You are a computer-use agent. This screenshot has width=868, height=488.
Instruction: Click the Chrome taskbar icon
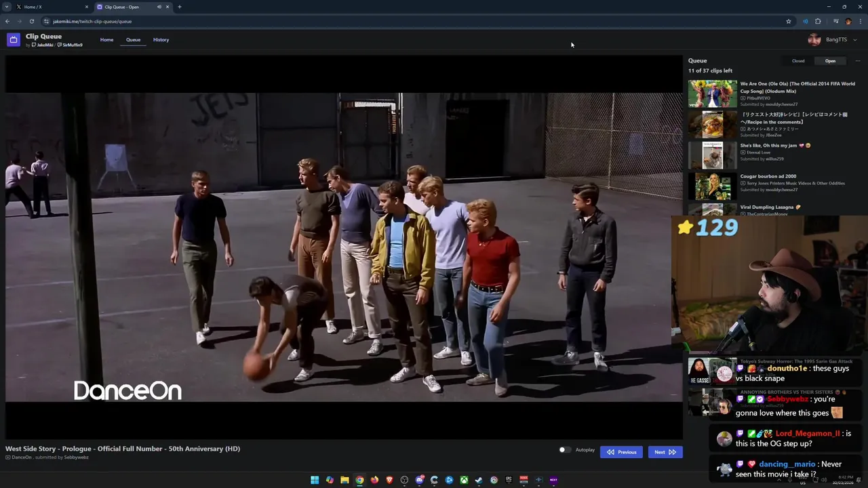(359, 480)
